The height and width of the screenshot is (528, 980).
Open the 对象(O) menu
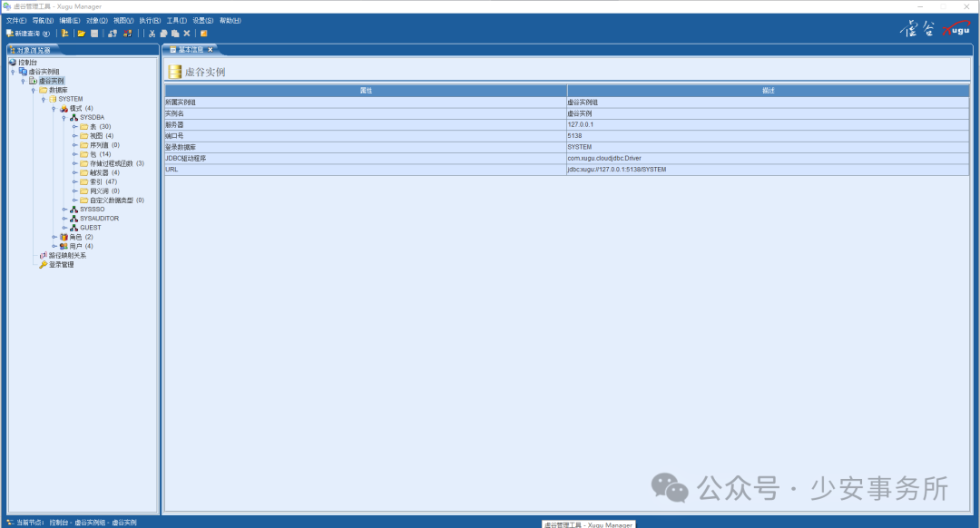(x=97, y=21)
